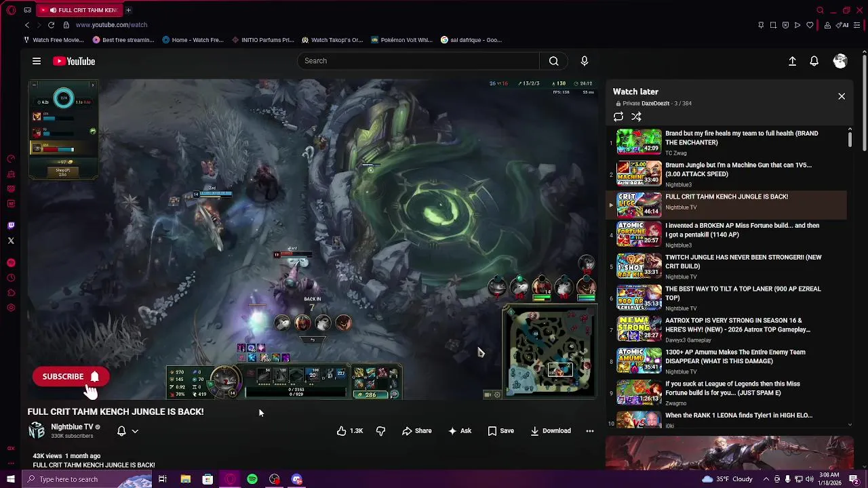Open the player send icon in toolbar
This screenshot has height=488, width=868.
pos(797,25)
